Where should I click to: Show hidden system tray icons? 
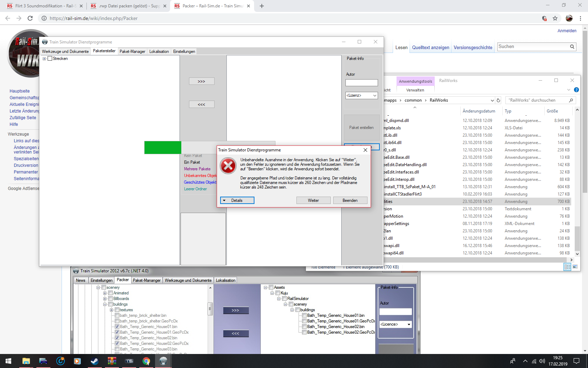coord(525,361)
